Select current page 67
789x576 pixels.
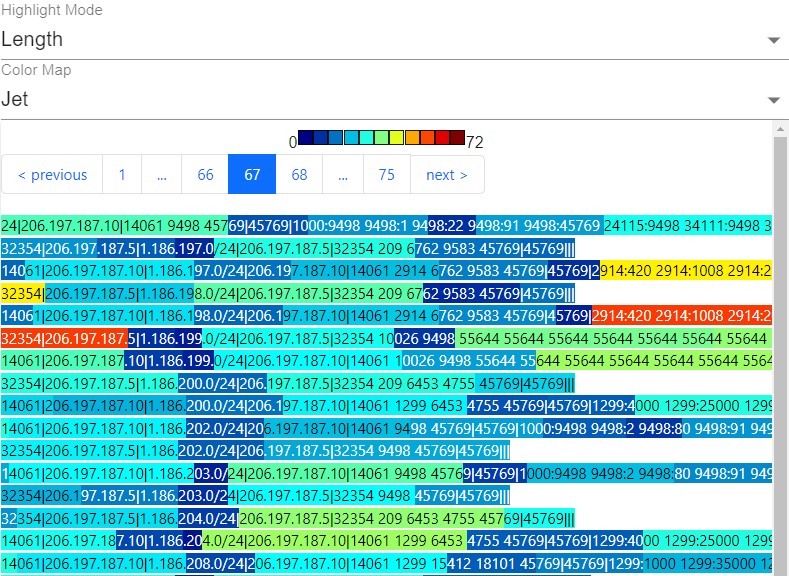pos(252,175)
